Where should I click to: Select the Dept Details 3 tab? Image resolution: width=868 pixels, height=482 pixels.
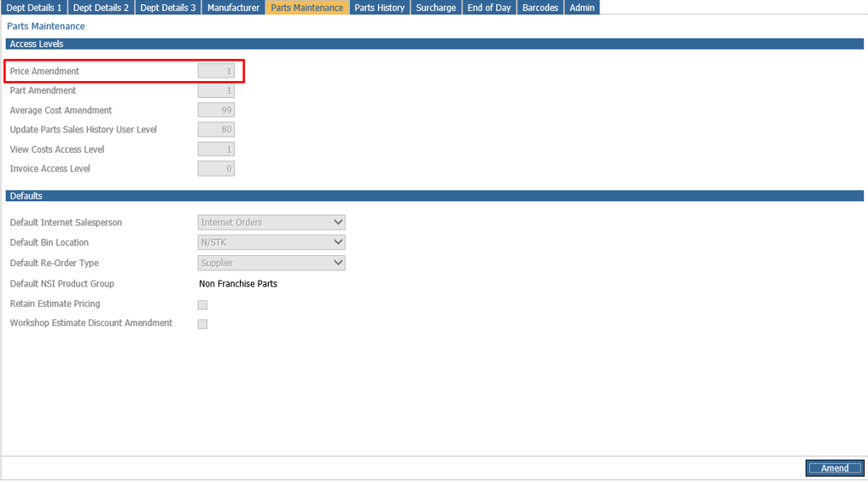[167, 8]
